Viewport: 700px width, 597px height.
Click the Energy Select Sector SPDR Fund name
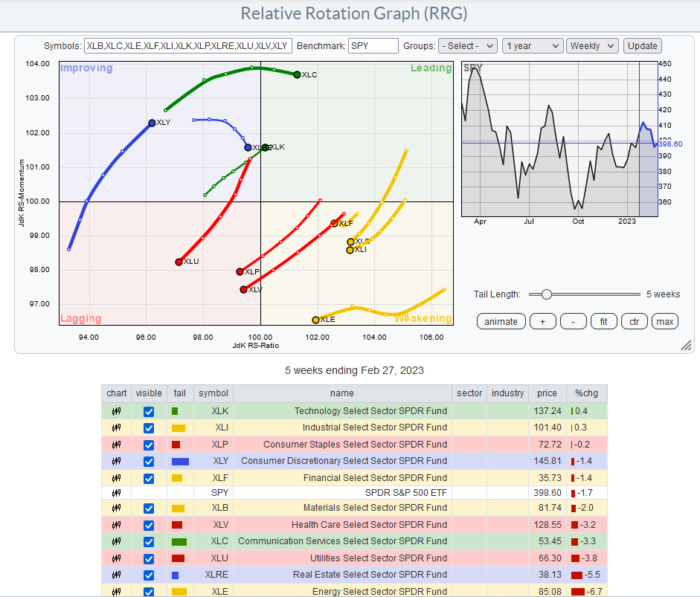379,592
